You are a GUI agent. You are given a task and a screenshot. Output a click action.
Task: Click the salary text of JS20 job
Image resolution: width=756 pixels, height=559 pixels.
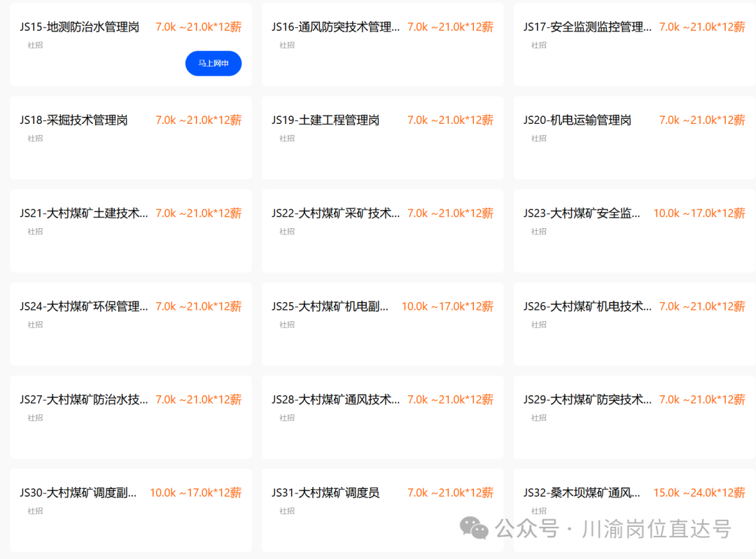tap(702, 120)
